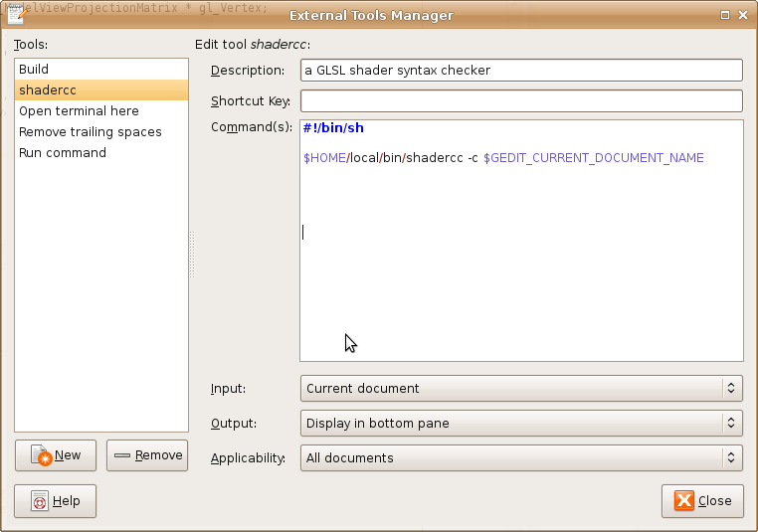The width and height of the screenshot is (758, 532).
Task: Remove the selected tool
Action: click(x=147, y=455)
